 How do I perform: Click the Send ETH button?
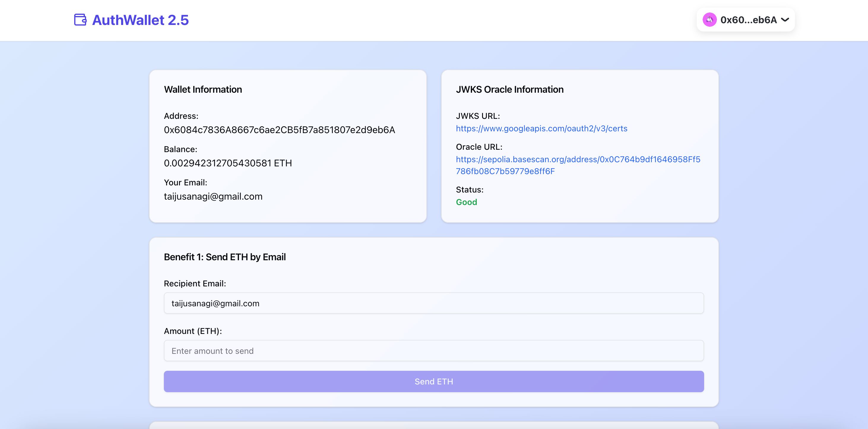[x=434, y=381]
